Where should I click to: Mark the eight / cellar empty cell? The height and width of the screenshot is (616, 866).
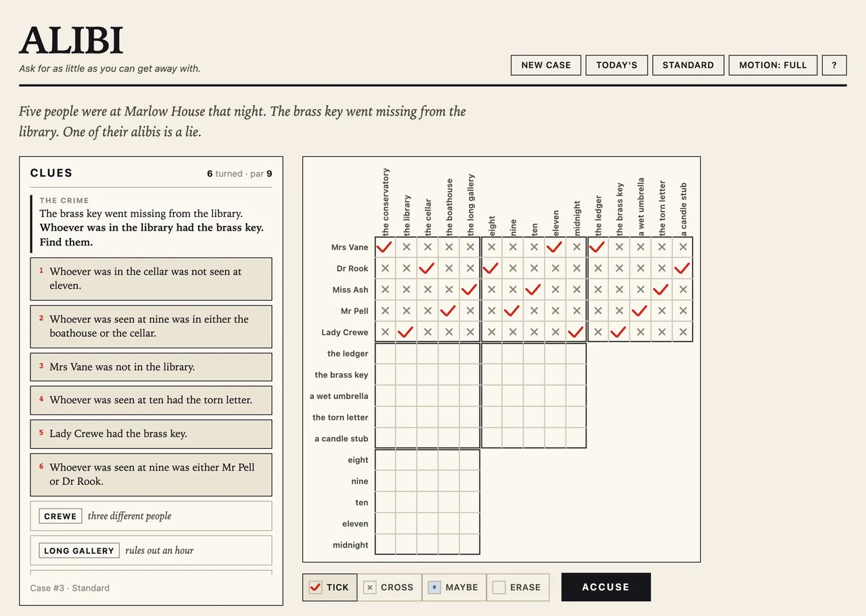[427, 460]
